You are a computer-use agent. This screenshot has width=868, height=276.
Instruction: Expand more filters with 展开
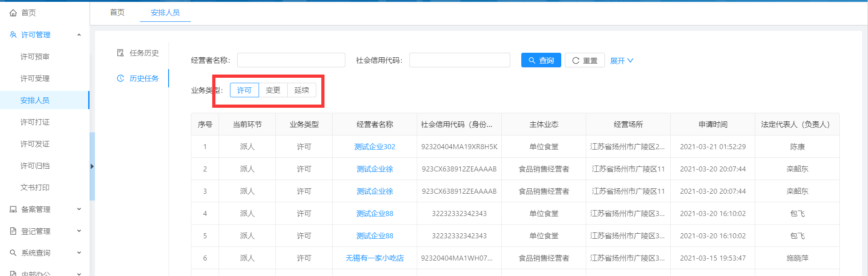pos(621,60)
